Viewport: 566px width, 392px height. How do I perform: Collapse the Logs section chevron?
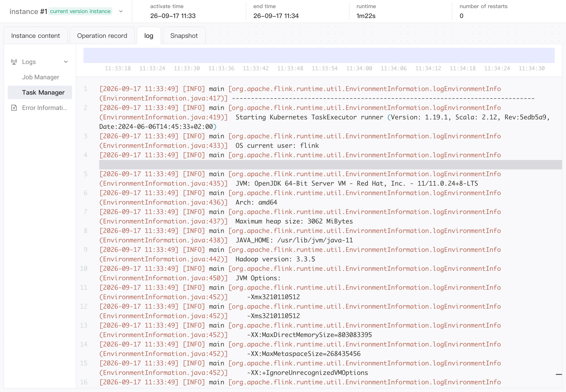[x=66, y=62]
